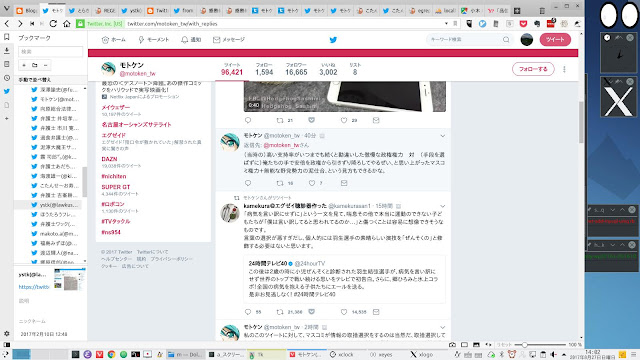This screenshot has height=360, width=640.
Task: Toggle the panel visibility in status bar
Action: coord(7,345)
